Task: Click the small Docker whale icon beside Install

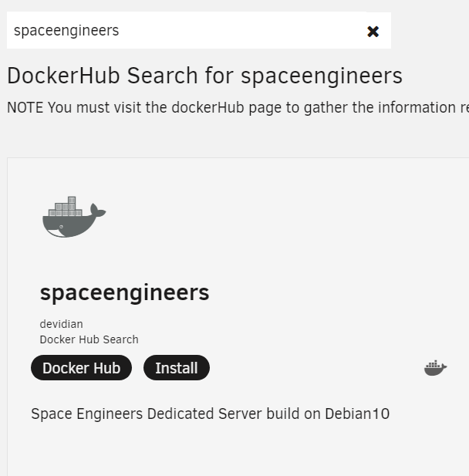Action: (435, 368)
